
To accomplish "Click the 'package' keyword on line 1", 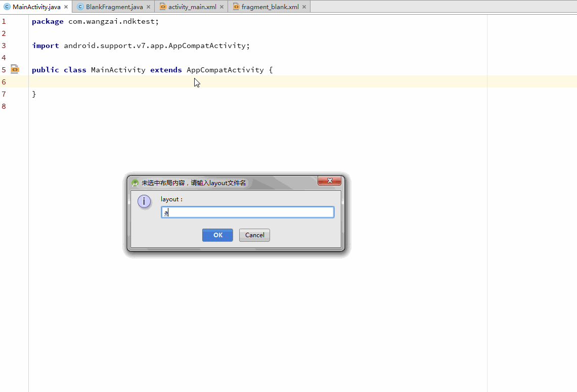I will click(x=48, y=21).
